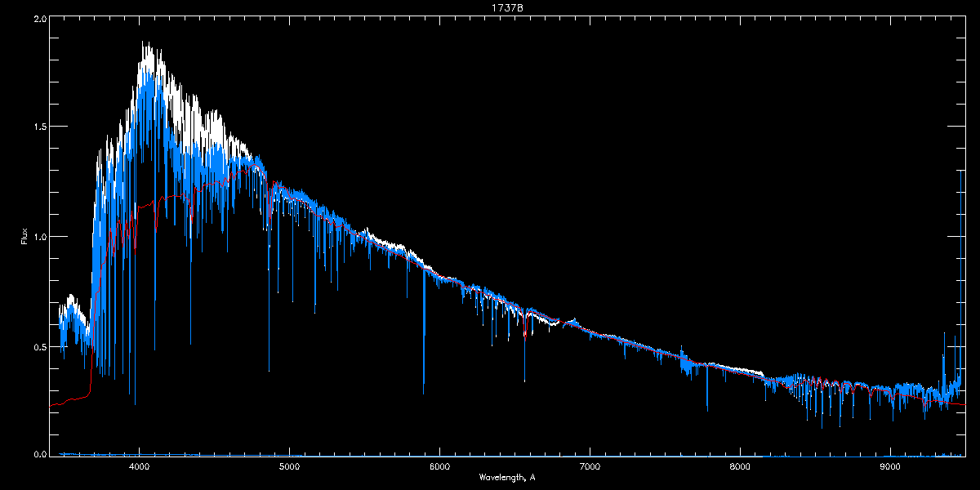The image size is (980, 490).
Task: Click the 0.0 flux tick label
Action: [x=39, y=455]
